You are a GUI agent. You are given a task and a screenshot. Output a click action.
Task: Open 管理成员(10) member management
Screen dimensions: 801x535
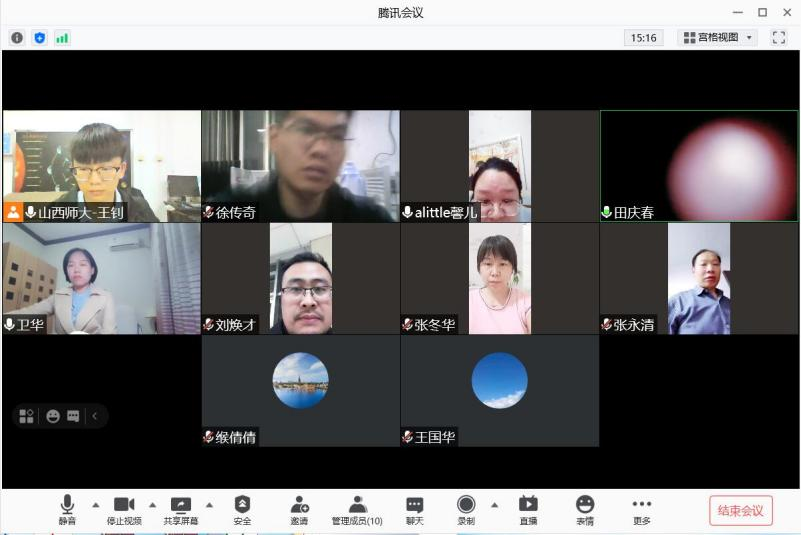357,510
